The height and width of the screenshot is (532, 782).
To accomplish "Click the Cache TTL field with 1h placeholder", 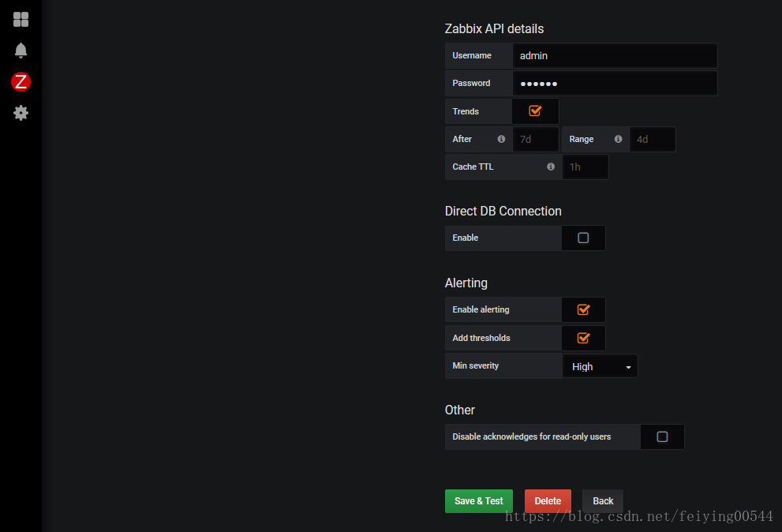I will coord(586,167).
